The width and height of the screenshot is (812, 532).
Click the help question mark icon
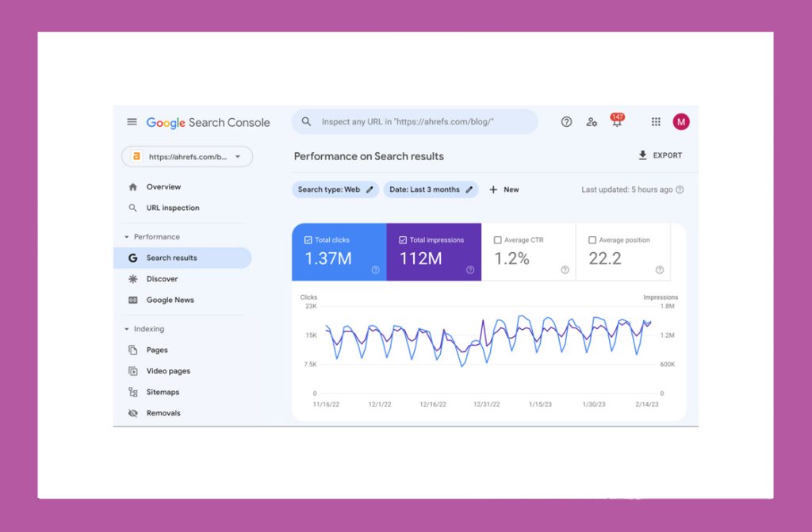pyautogui.click(x=566, y=122)
